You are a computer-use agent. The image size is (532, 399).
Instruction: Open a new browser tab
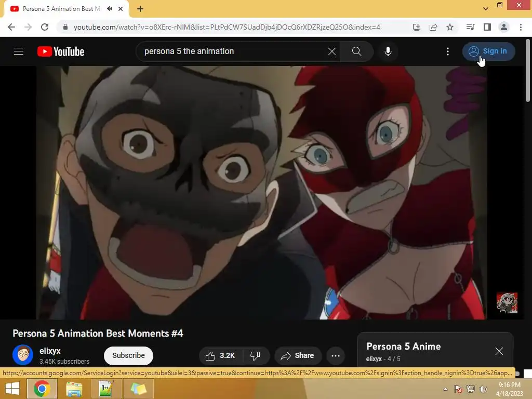(140, 9)
